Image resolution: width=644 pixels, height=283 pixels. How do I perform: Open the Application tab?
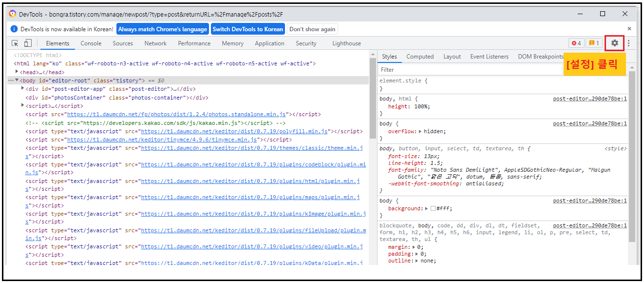(x=269, y=43)
